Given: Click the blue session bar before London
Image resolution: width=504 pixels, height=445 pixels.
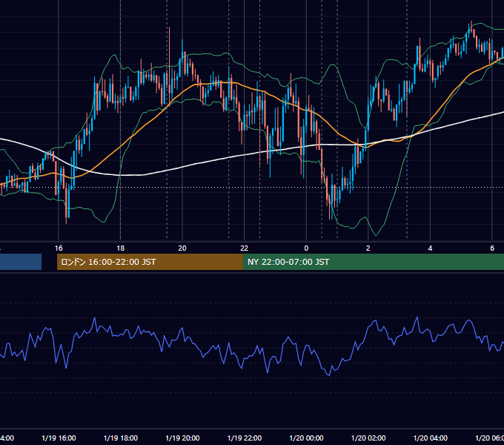Looking at the screenshot, I should pos(21,262).
